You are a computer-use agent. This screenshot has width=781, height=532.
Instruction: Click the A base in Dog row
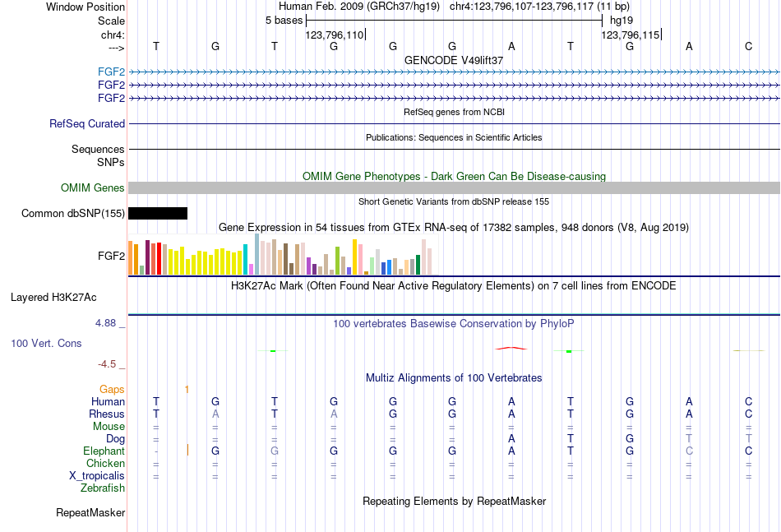[x=511, y=439]
